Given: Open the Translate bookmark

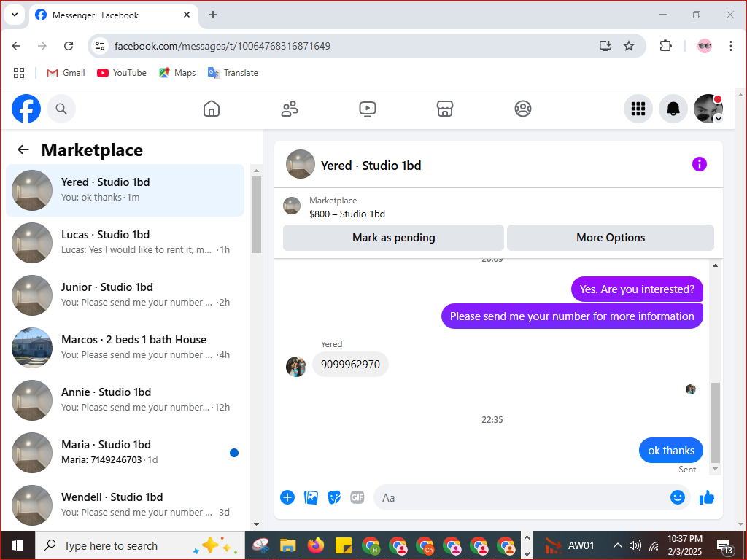Looking at the screenshot, I should tap(233, 73).
